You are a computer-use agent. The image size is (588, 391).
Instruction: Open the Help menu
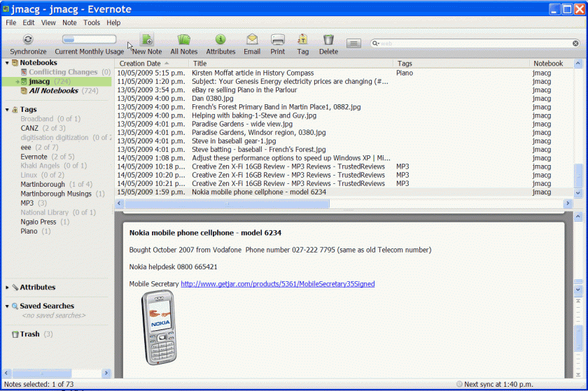pyautogui.click(x=113, y=22)
